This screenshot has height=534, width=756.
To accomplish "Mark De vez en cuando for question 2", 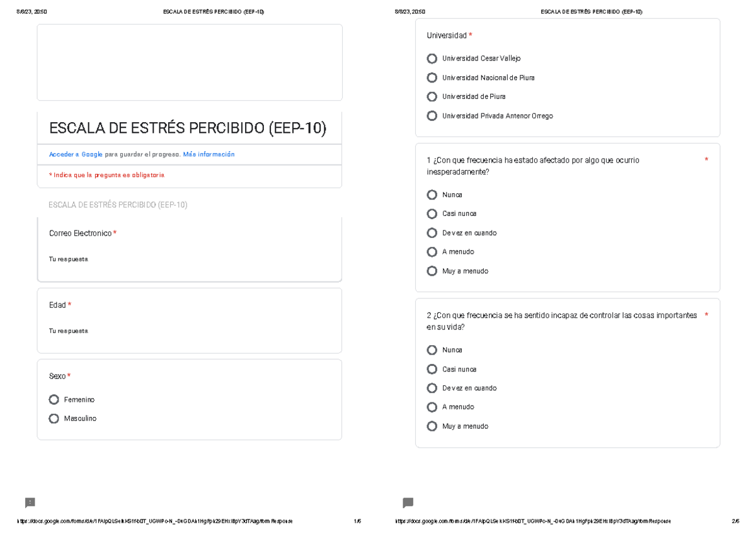I will [432, 388].
